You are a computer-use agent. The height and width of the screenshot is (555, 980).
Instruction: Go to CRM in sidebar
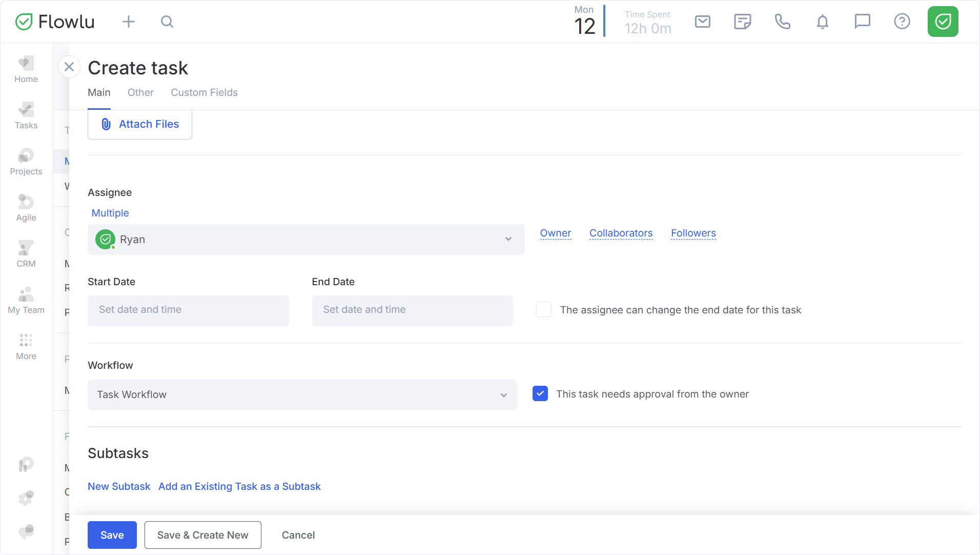(26, 254)
